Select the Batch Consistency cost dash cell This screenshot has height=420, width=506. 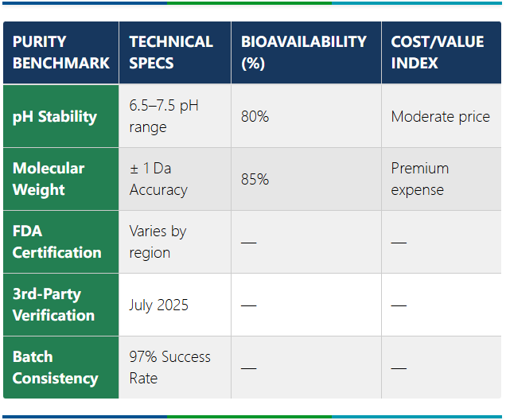(399, 367)
